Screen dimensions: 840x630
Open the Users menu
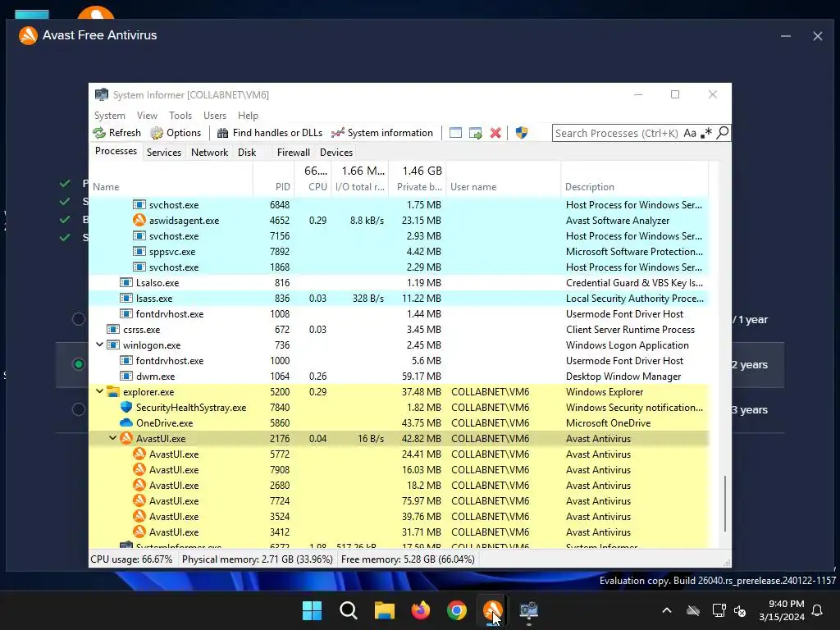click(x=215, y=116)
